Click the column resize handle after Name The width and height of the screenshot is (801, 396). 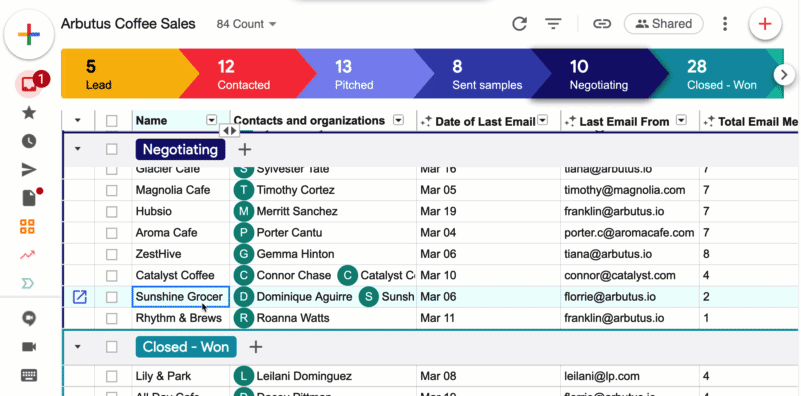(x=230, y=131)
